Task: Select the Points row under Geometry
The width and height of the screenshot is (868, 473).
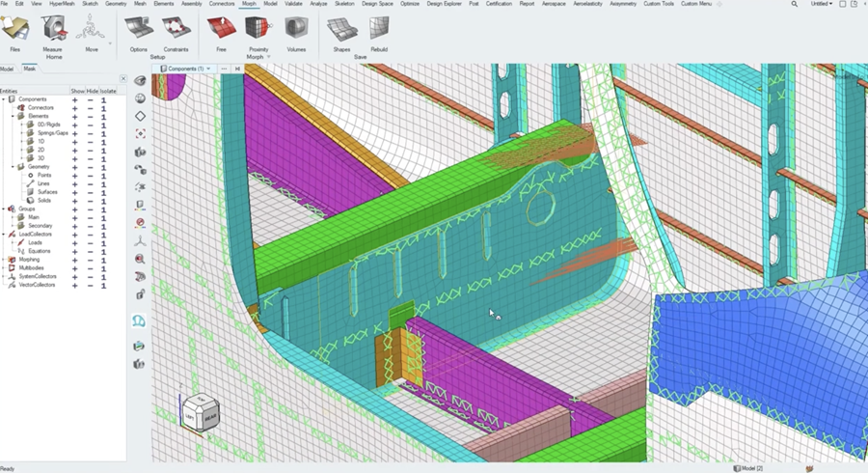Action: tap(44, 176)
